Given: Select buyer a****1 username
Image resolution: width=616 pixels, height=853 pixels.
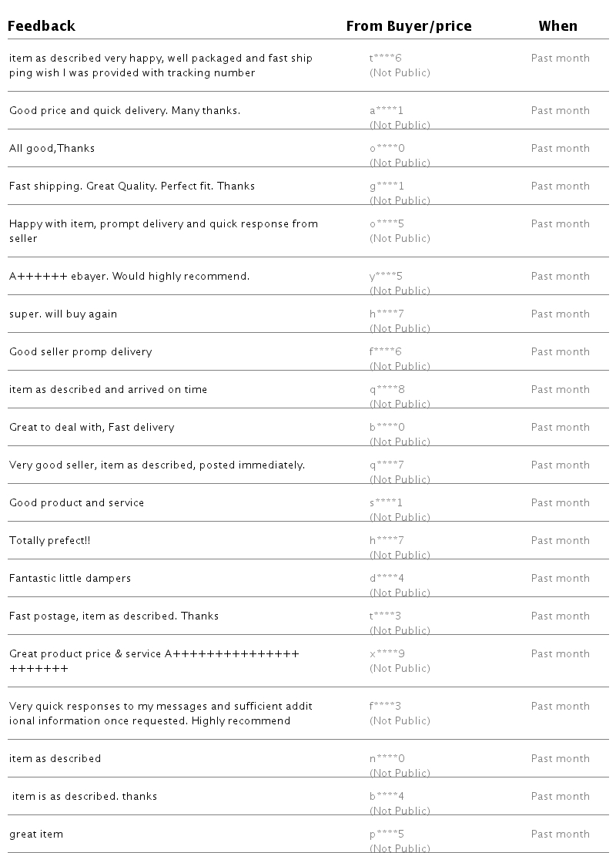Looking at the screenshot, I should (x=387, y=110).
